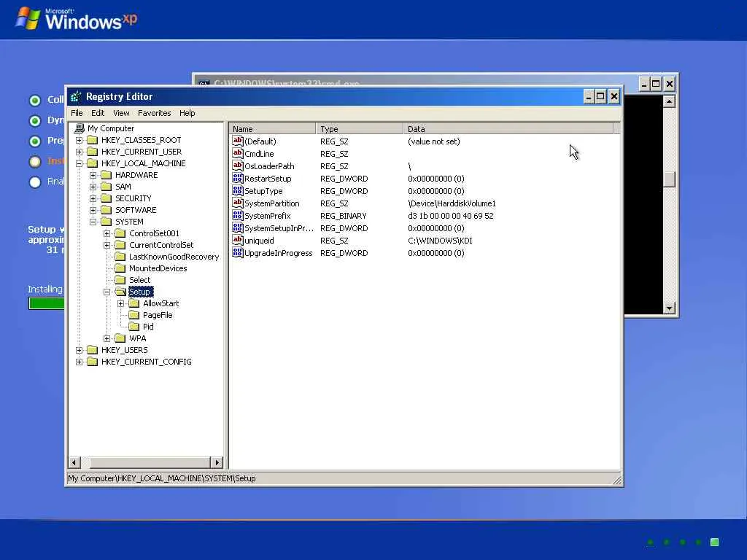Open the Favorites menu
The image size is (747, 560).
[155, 113]
